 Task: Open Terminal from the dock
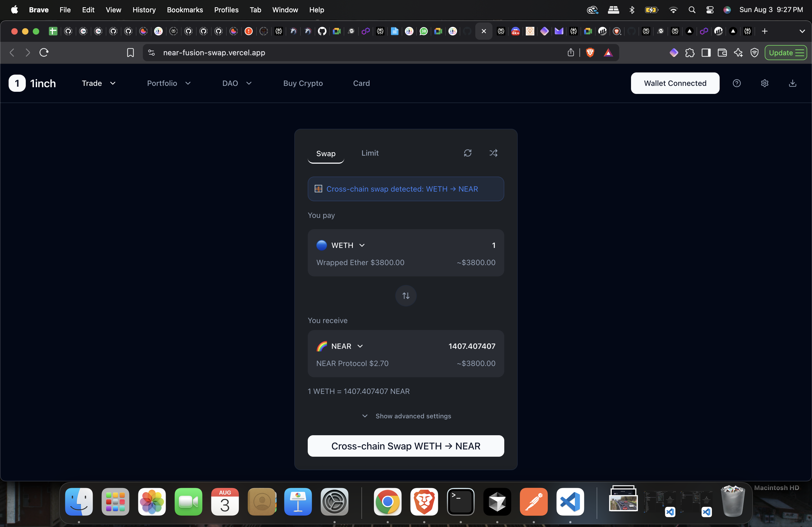click(461, 502)
